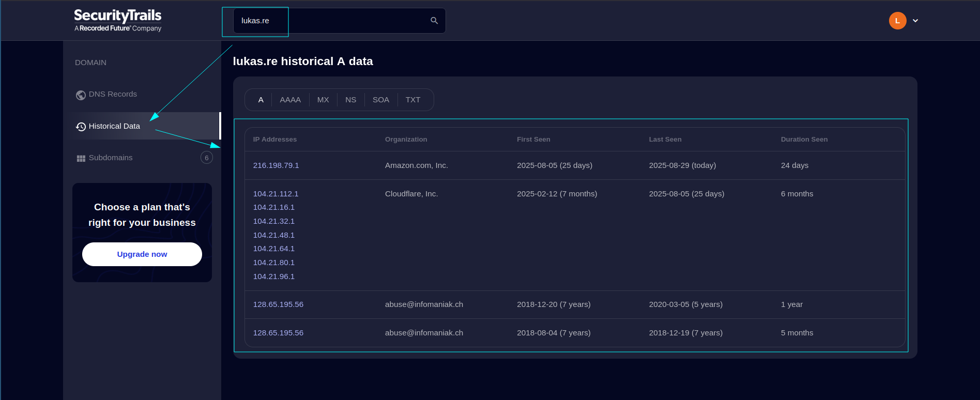Select the MX record tab

click(x=323, y=100)
